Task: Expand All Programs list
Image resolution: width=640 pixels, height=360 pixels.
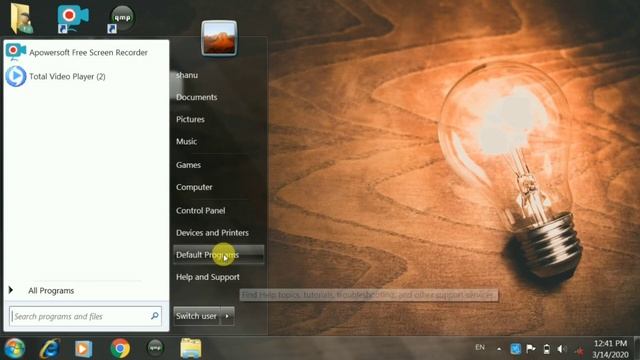Action: [x=51, y=291]
